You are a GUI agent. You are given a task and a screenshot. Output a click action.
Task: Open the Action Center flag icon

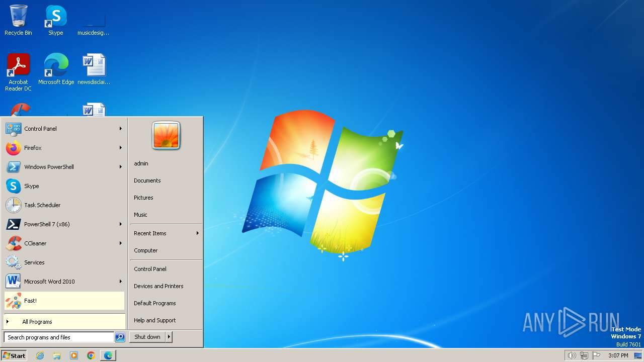tap(596, 355)
